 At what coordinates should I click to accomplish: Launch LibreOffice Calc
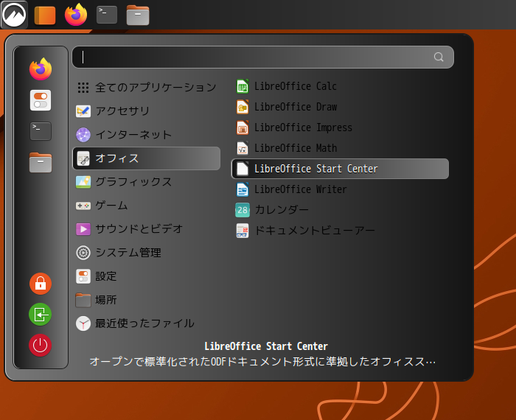coord(341,86)
